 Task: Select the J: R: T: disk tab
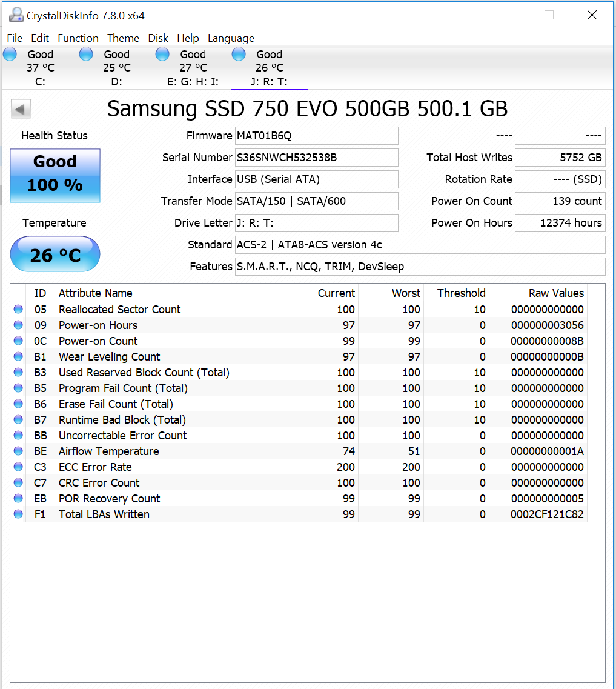(x=270, y=68)
